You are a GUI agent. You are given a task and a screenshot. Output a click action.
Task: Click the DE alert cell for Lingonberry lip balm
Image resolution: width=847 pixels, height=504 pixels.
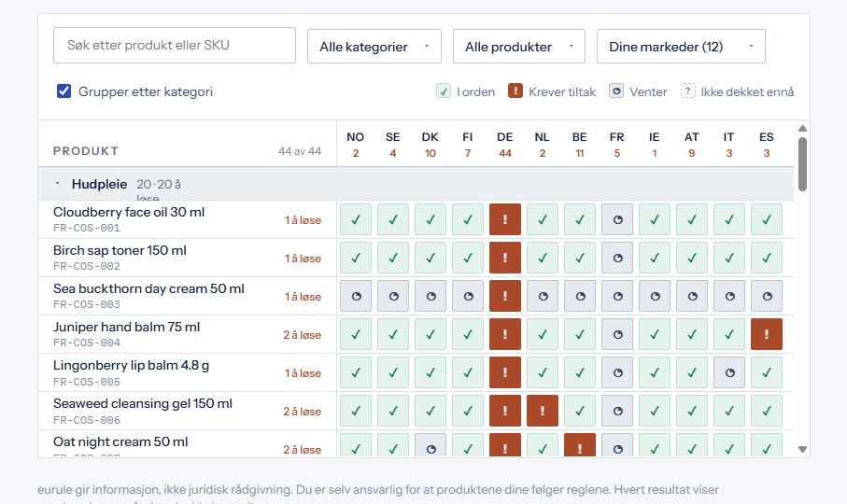pyautogui.click(x=505, y=373)
